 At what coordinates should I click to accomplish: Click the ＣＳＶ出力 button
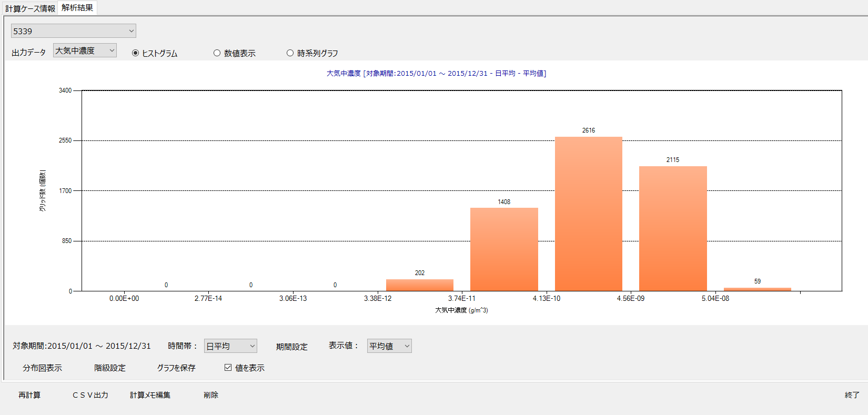point(90,395)
